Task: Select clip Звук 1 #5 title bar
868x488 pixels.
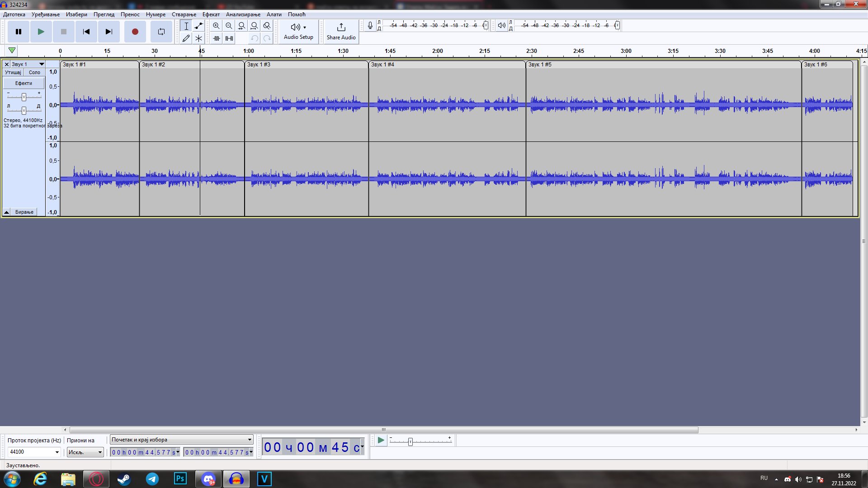Action: click(664, 65)
